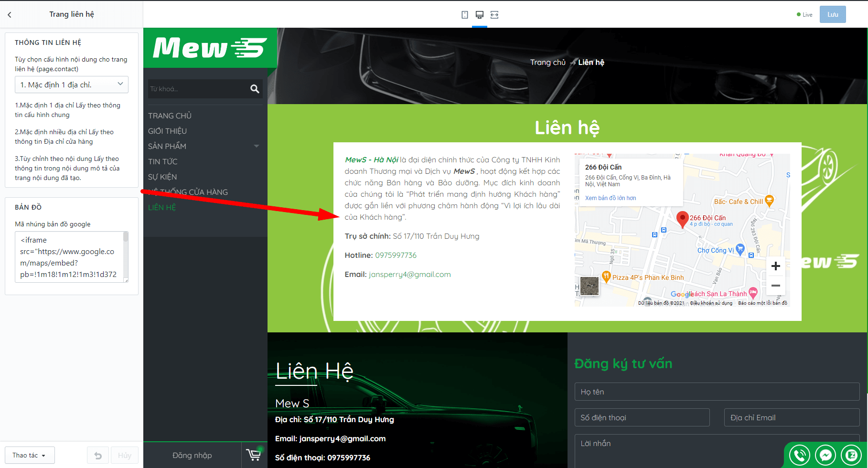Click the Live status indicator

point(804,15)
